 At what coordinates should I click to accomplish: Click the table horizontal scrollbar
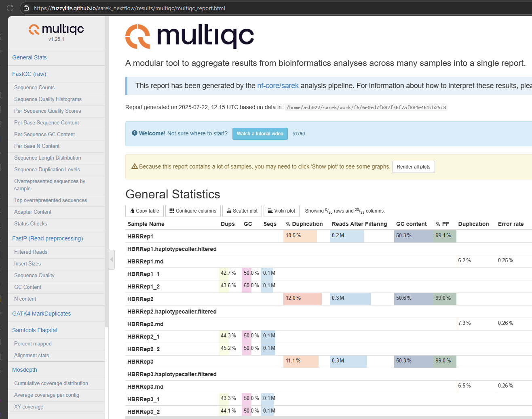pos(329,417)
